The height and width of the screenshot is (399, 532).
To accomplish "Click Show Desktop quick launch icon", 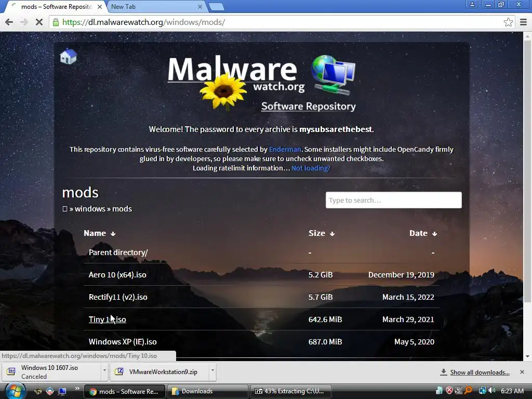I will coord(62,391).
